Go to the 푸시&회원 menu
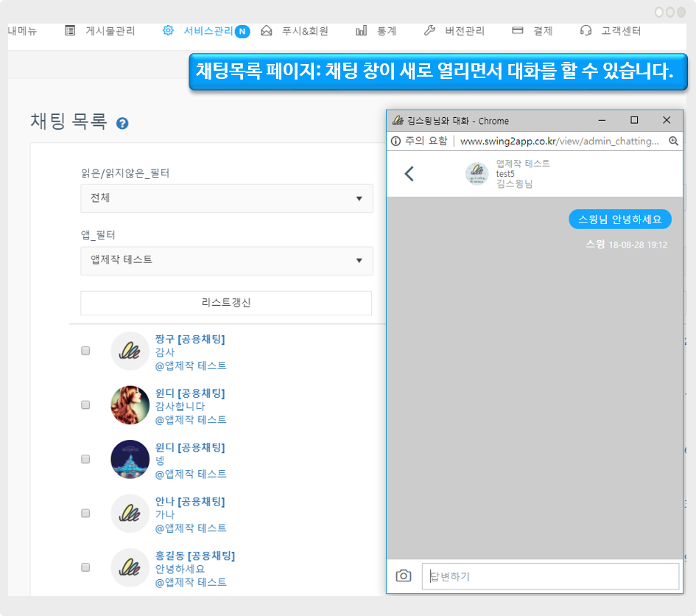This screenshot has width=696, height=616. coord(295,31)
